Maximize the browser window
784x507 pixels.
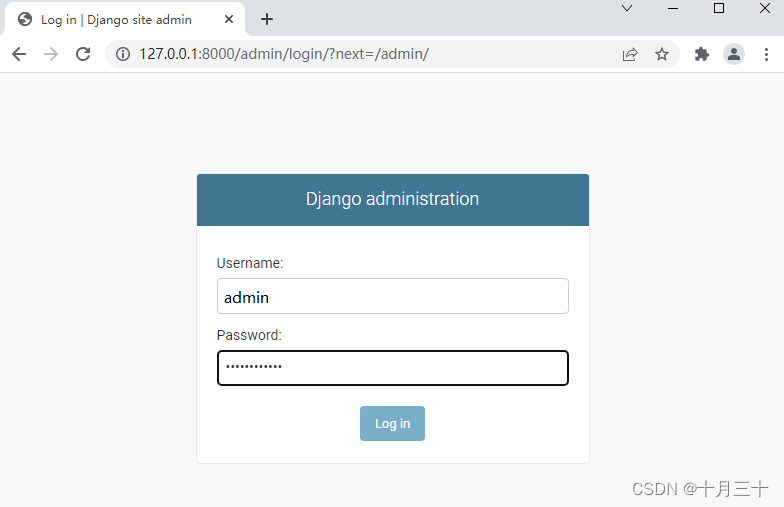click(719, 8)
